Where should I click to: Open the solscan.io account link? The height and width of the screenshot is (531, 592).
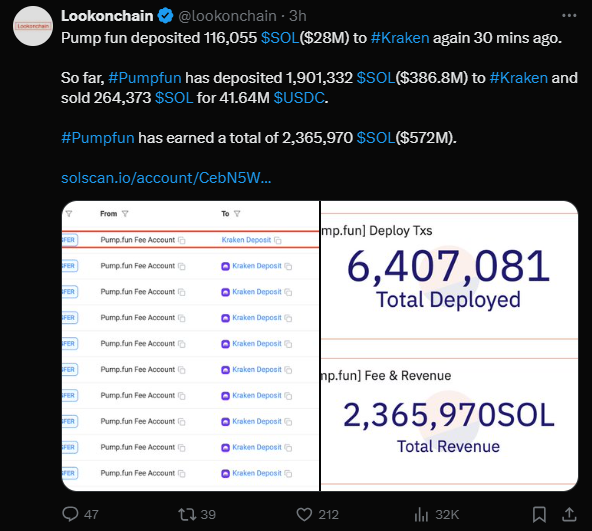tap(166, 178)
